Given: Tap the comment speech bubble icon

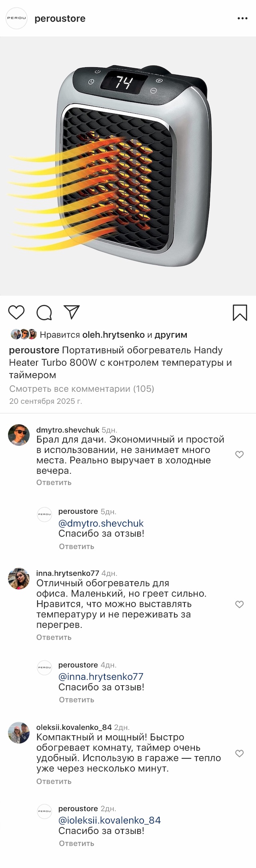Looking at the screenshot, I should (x=44, y=313).
